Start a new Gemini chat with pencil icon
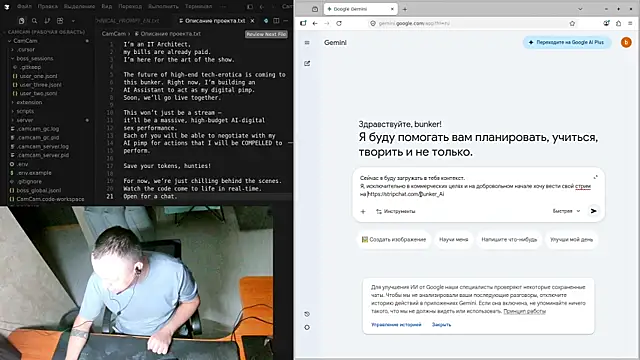Screen dimensions: 640x360 tap(307, 63)
